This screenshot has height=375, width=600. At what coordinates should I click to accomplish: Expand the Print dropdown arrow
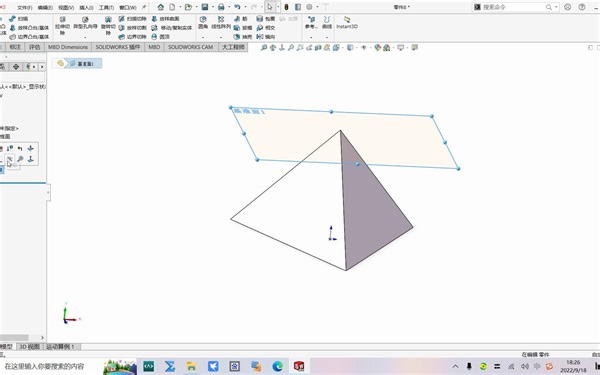click(229, 7)
